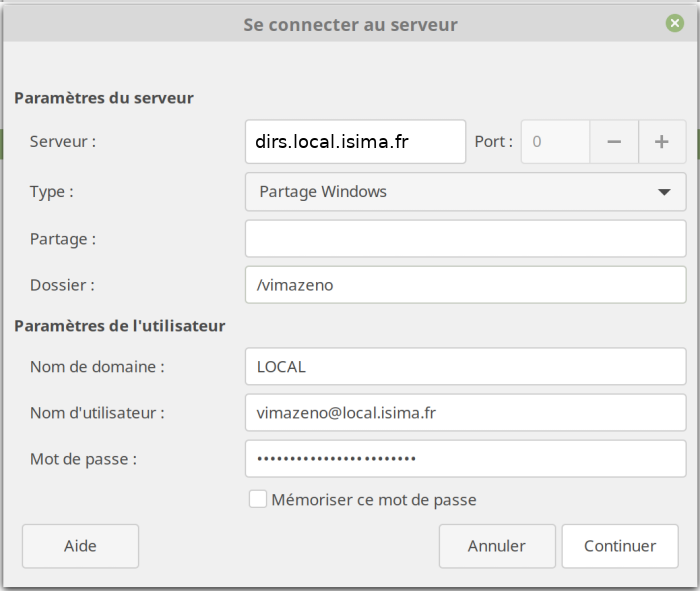The height and width of the screenshot is (591, 700).
Task: Decrease port number with minus button
Action: [614, 142]
